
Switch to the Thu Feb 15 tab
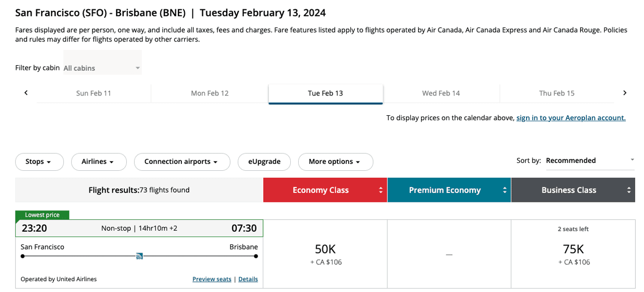coord(557,93)
